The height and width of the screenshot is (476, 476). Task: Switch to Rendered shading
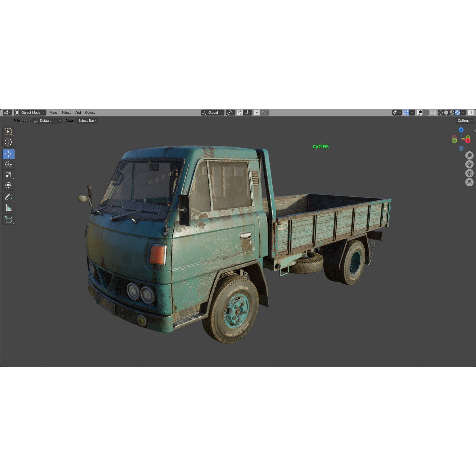[x=458, y=113]
